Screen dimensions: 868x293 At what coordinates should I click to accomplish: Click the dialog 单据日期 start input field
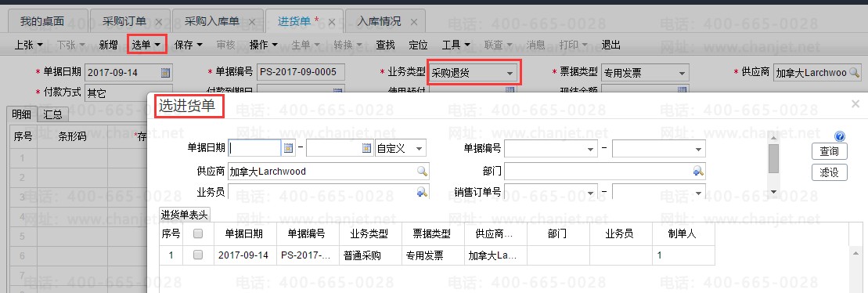click(254, 148)
